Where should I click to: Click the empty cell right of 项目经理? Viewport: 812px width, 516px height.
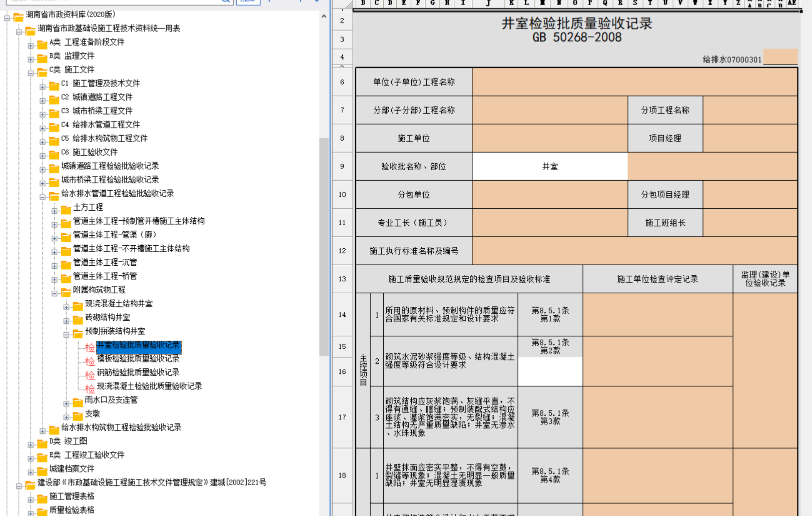coord(749,139)
